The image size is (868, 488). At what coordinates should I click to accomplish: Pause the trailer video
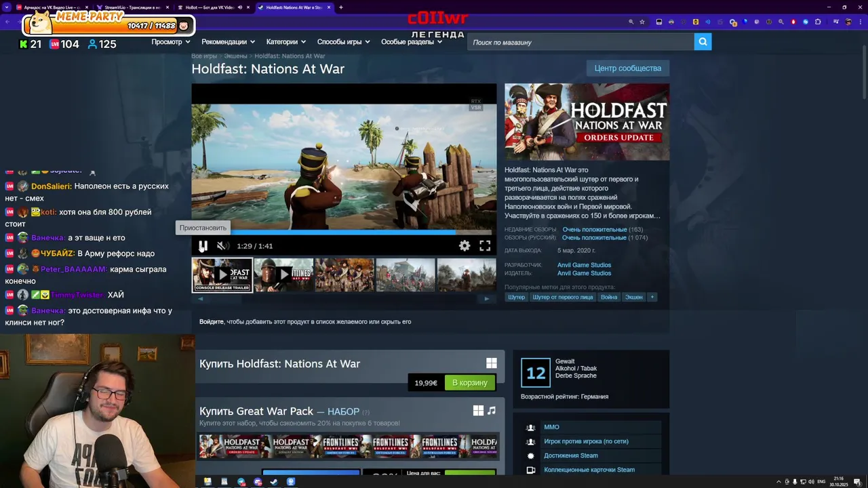(203, 246)
